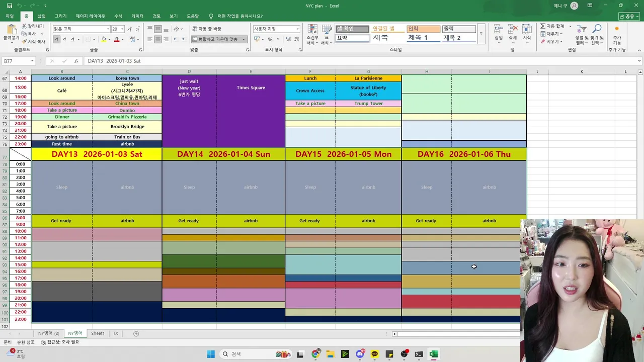
Task: Apply comma style number format
Action: tap(278, 39)
